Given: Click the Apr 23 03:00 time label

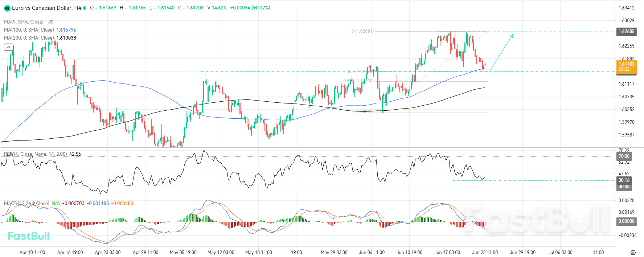Looking at the screenshot, I should coord(108,253).
